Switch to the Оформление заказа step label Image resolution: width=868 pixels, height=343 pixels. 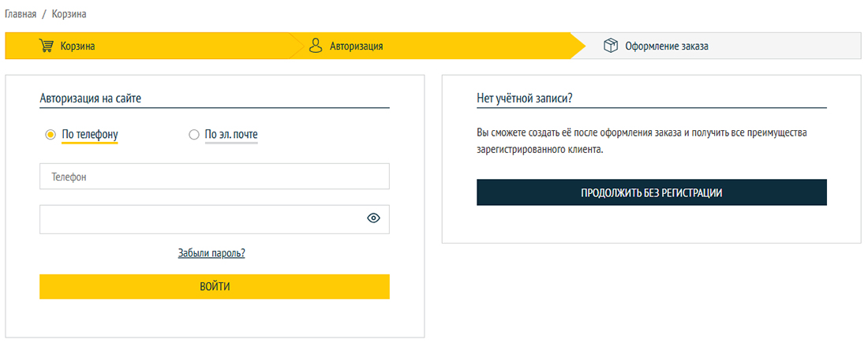point(667,47)
